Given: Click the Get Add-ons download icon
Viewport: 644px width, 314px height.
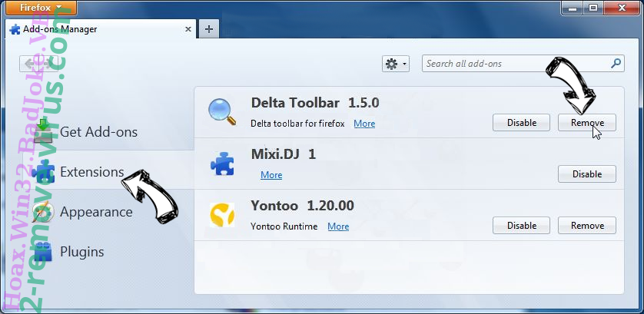Looking at the screenshot, I should click(x=44, y=131).
